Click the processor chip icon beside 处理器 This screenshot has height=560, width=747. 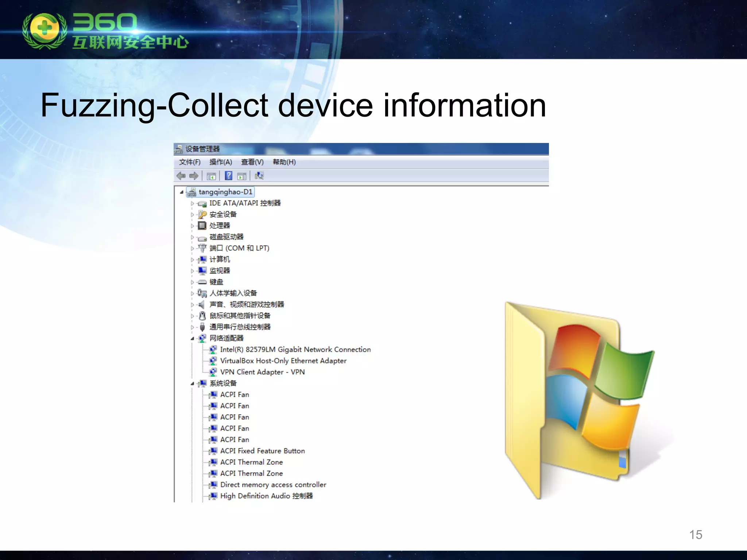tap(202, 226)
